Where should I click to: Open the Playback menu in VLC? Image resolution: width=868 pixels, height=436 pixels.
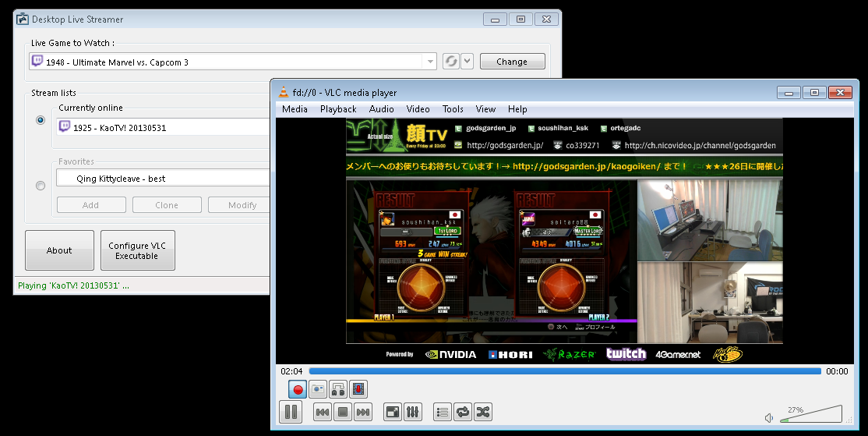338,109
